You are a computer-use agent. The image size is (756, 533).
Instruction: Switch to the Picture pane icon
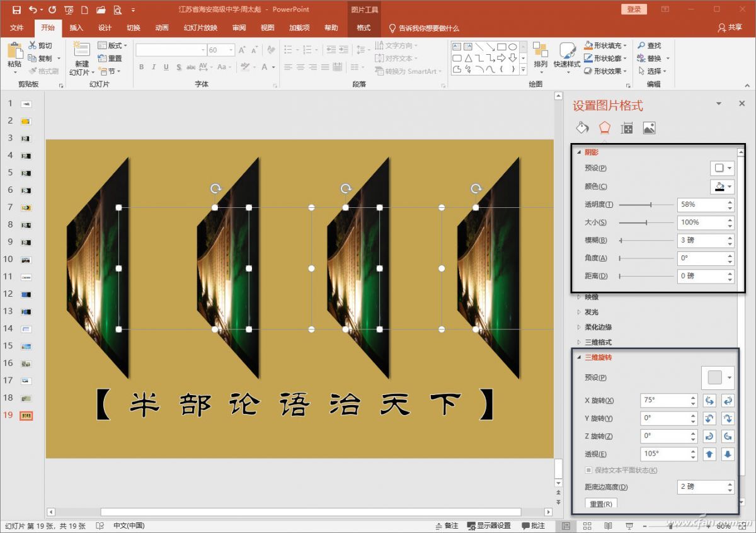pos(649,127)
